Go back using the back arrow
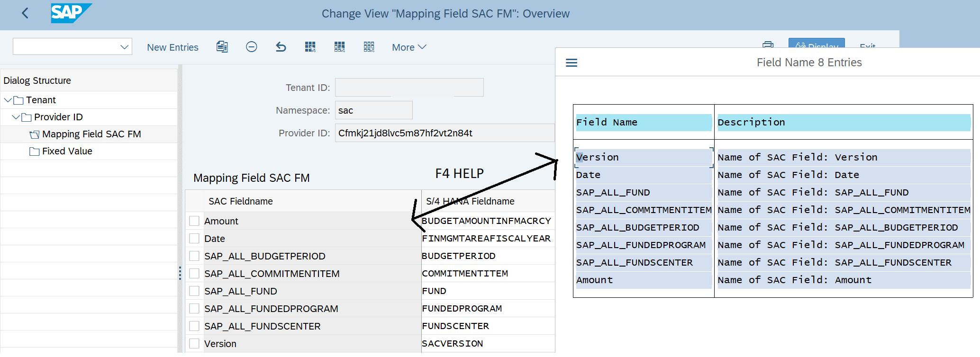 click(26, 13)
